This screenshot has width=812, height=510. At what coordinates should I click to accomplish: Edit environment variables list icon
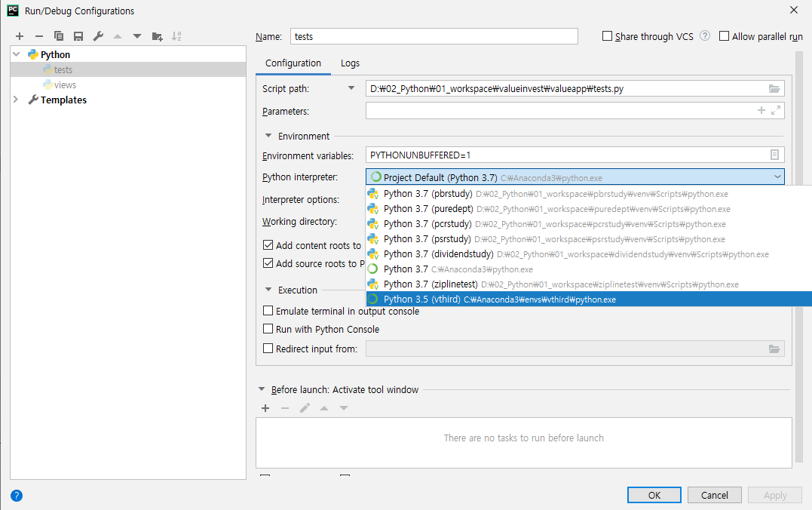[775, 155]
